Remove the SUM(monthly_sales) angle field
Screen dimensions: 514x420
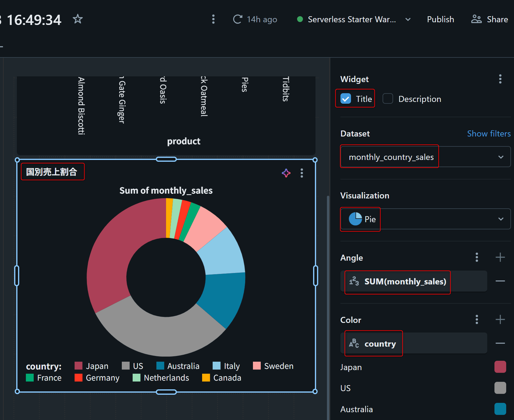tap(500, 281)
